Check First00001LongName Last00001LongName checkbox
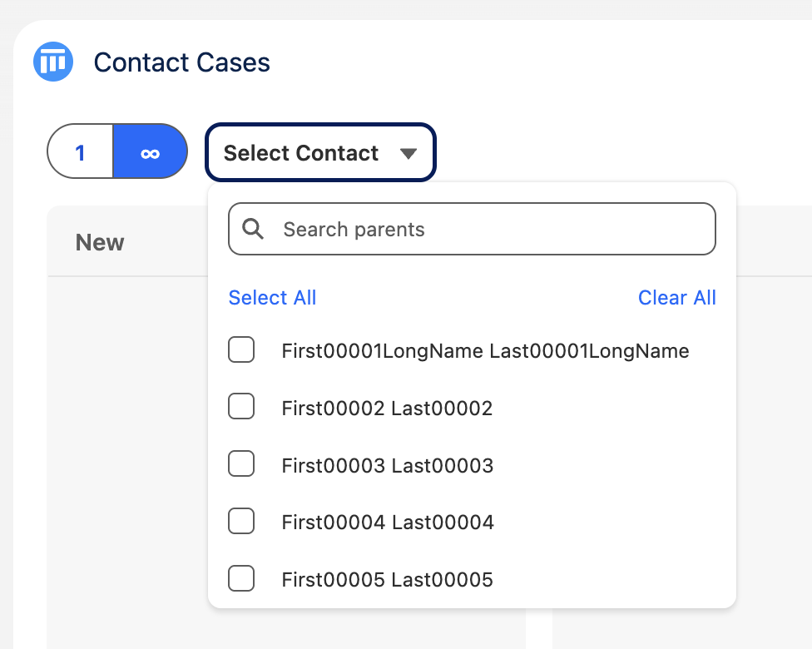 tap(241, 349)
